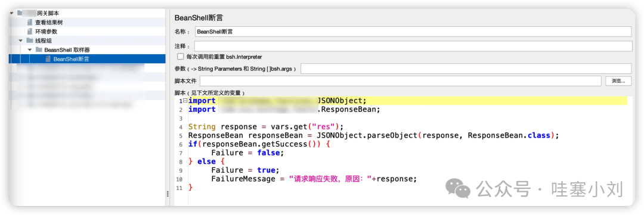This screenshot has height=215, width=644.
Task: Collapse code fold marker on line 1
Action: click(185, 101)
